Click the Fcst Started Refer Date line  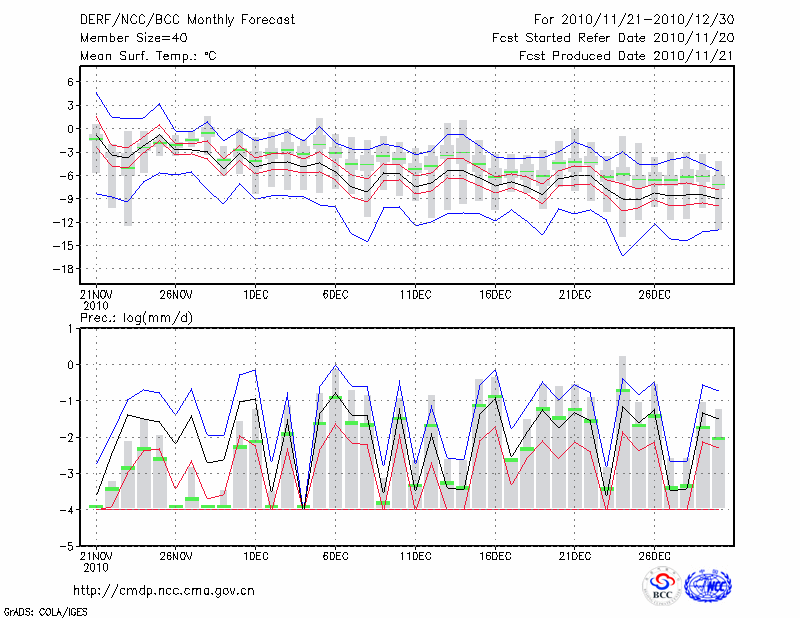click(x=613, y=38)
